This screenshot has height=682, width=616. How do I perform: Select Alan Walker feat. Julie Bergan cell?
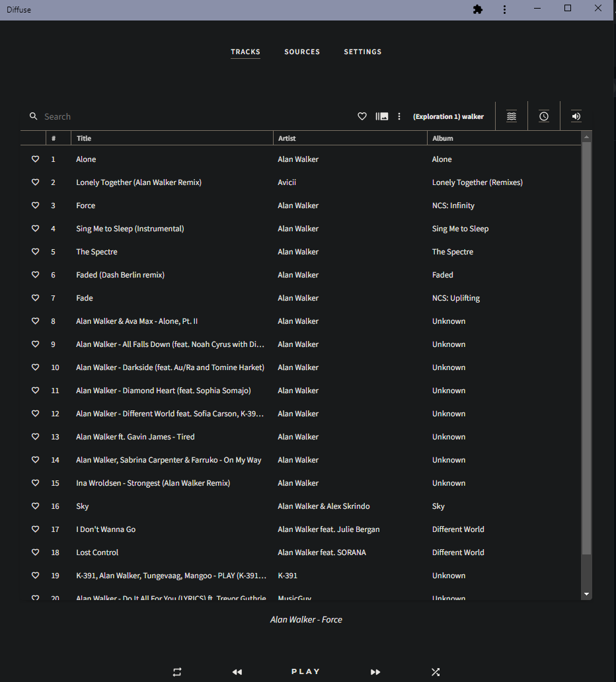pyautogui.click(x=328, y=529)
